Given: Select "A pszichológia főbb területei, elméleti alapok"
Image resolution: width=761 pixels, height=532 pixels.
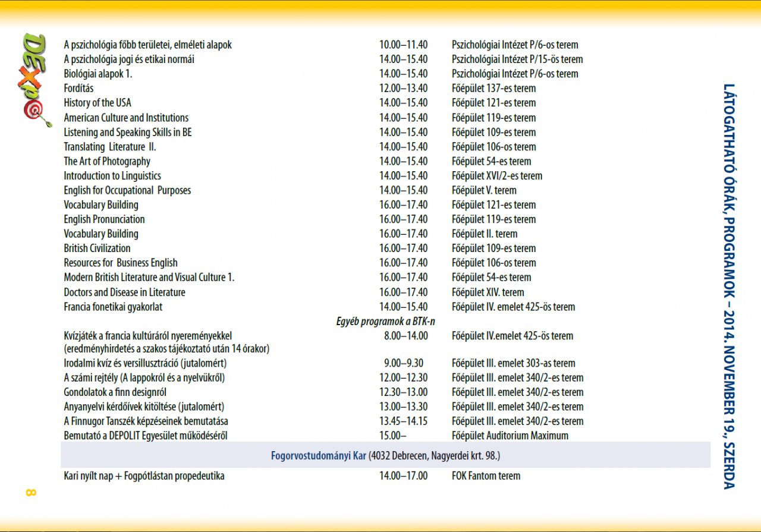Looking at the screenshot, I should pyautogui.click(x=148, y=45).
